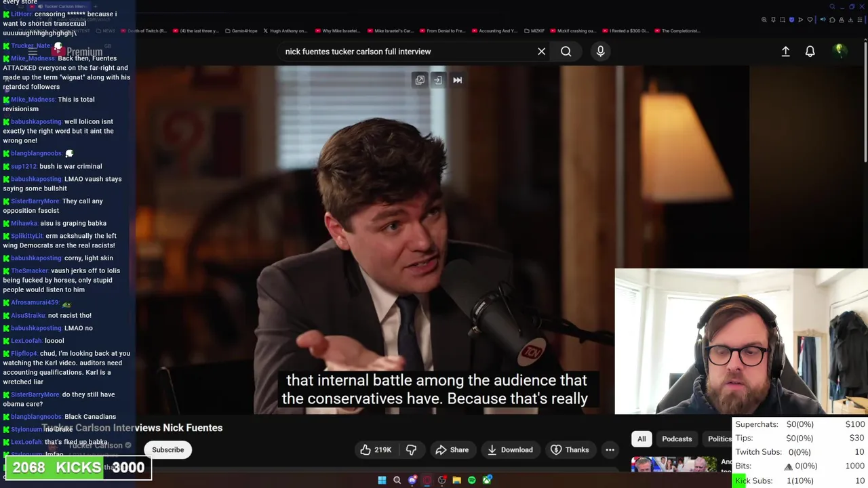Screen dimensions: 868x488
Task: Click the detach-video arrow icon atop the player
Action: (x=438, y=80)
